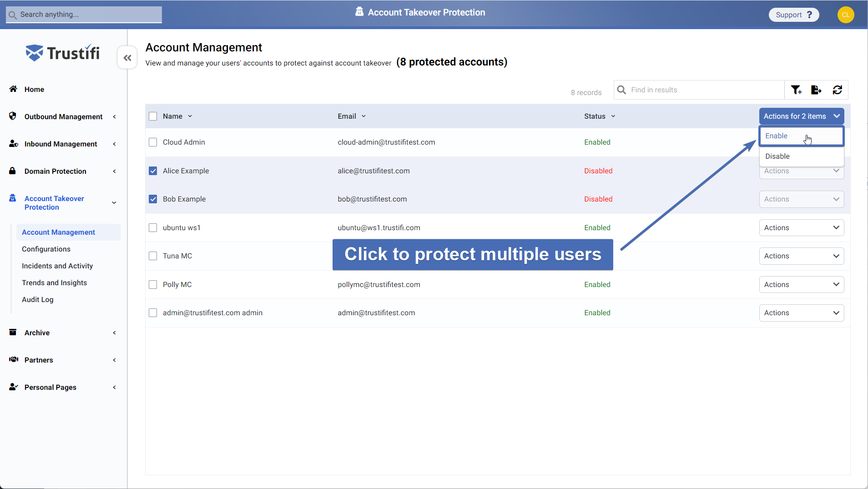Click the magnifier icon in Find in results

click(x=621, y=90)
